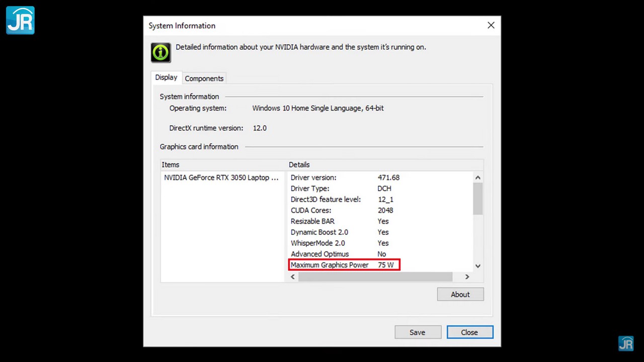
Task: Click the Close button
Action: (x=469, y=332)
